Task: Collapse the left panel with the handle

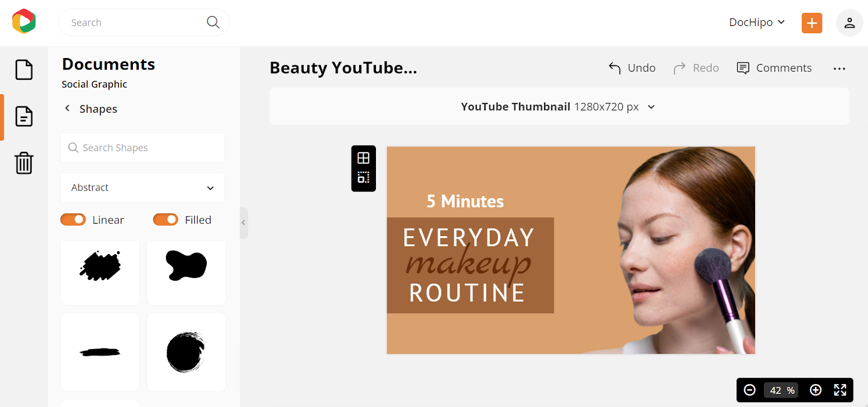Action: [244, 222]
